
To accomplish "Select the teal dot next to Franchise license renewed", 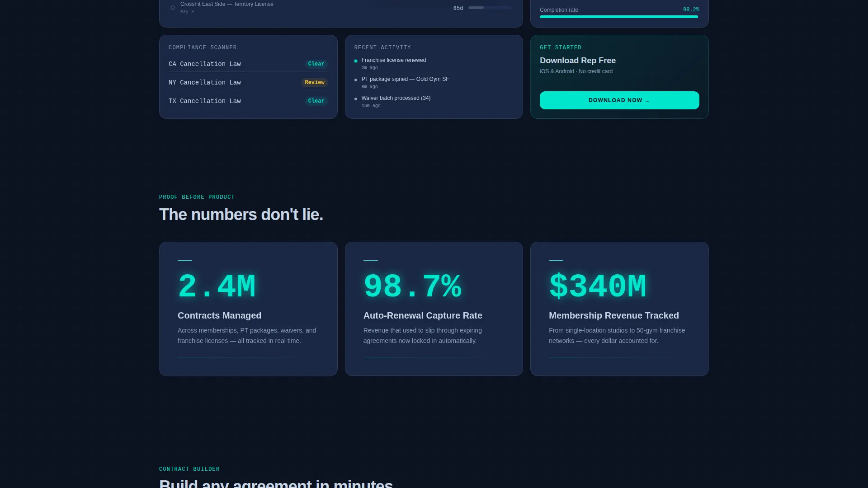I will [356, 61].
